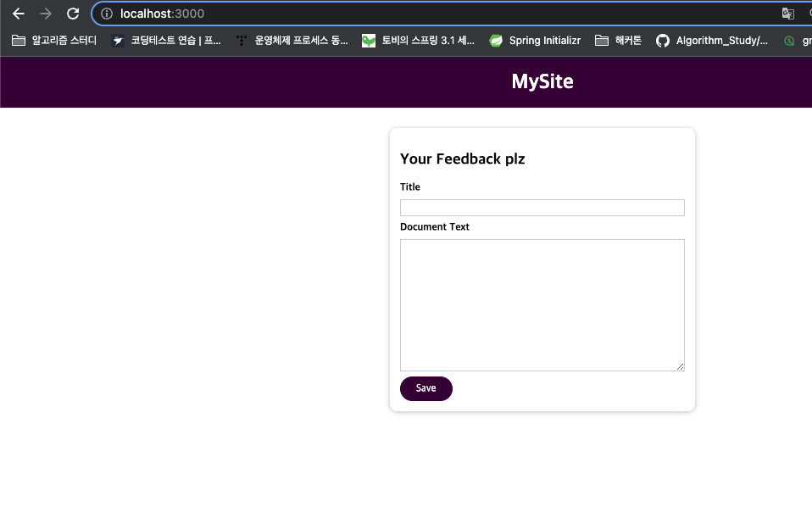
Task: Open the 알고리즘 스터디 bookmark folder
Action: [x=54, y=41]
